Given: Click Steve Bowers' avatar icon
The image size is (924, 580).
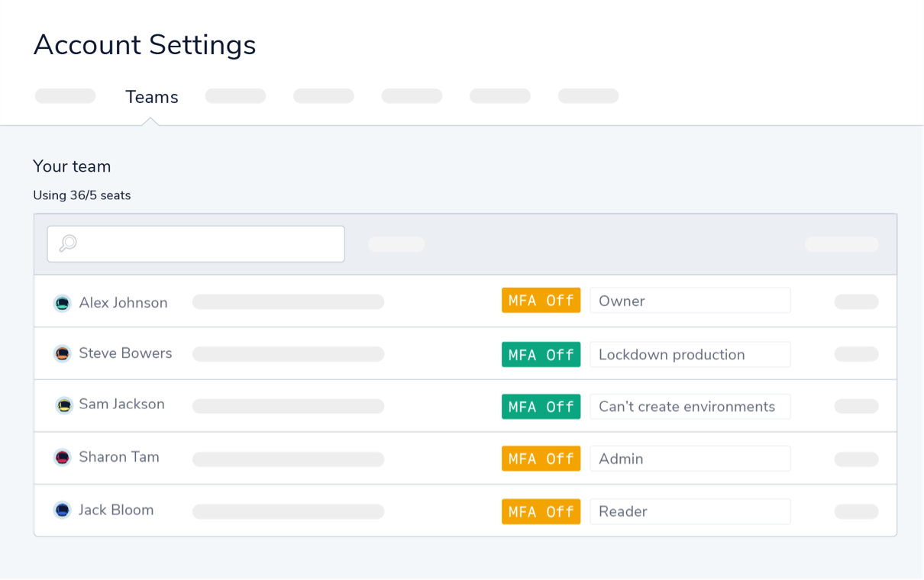Looking at the screenshot, I should pyautogui.click(x=62, y=353).
